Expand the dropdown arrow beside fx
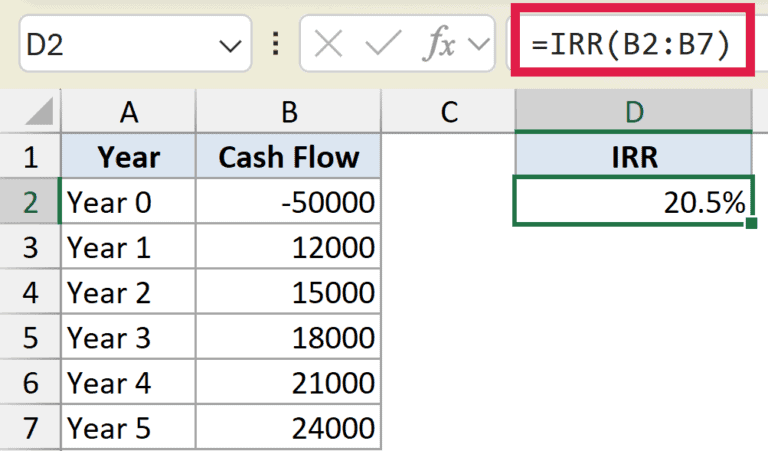768x451 pixels. 479,45
